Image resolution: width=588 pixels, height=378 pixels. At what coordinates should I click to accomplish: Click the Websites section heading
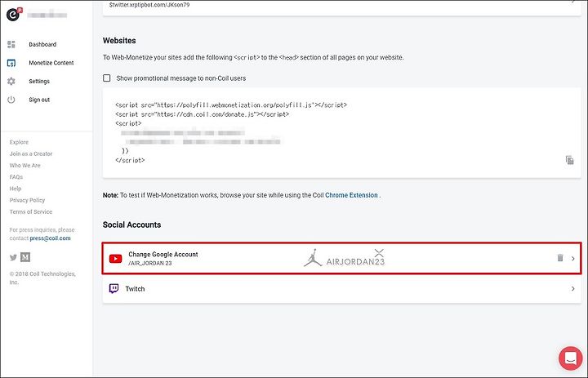[x=119, y=41]
